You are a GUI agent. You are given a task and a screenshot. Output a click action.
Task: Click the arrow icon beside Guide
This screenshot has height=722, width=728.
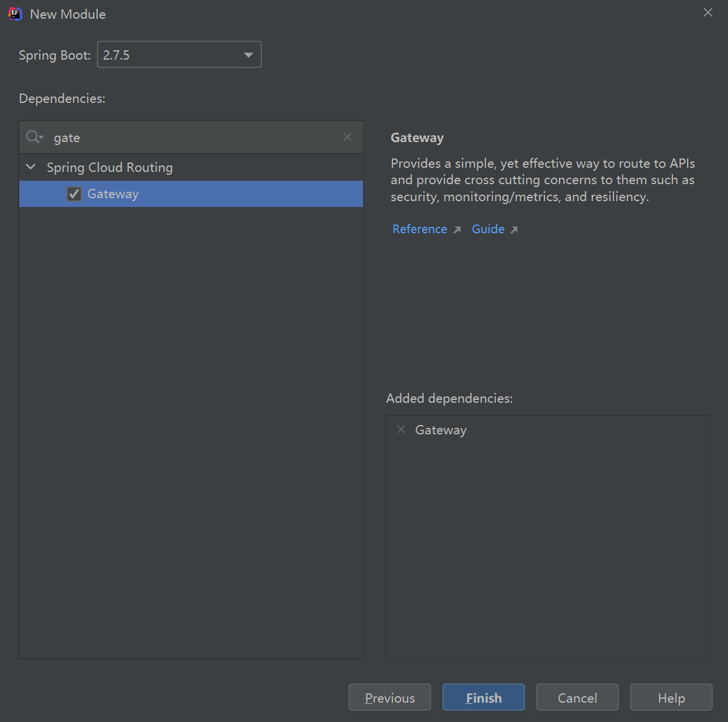point(514,230)
